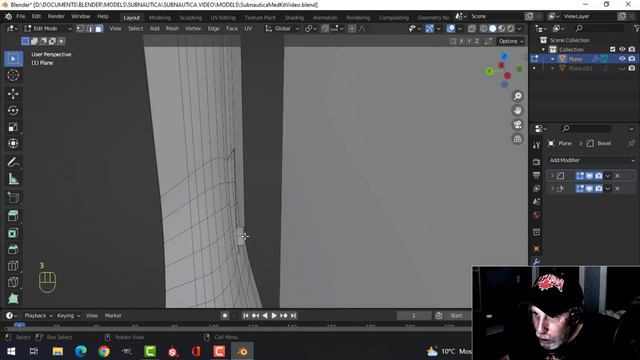Expand the Plane object in outliner
Screen dimensions: 640x360
tap(553, 59)
